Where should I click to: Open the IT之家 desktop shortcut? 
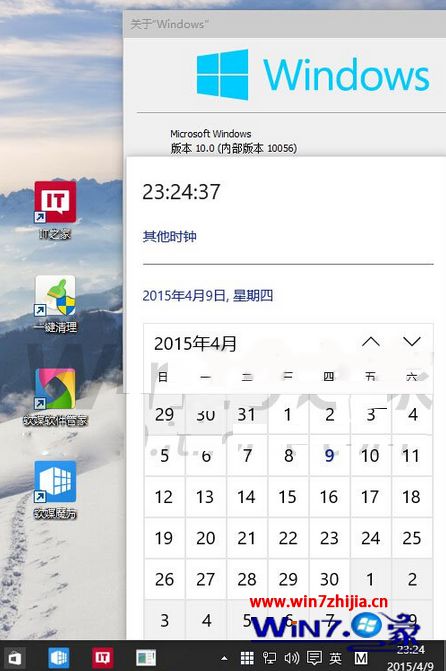point(55,210)
